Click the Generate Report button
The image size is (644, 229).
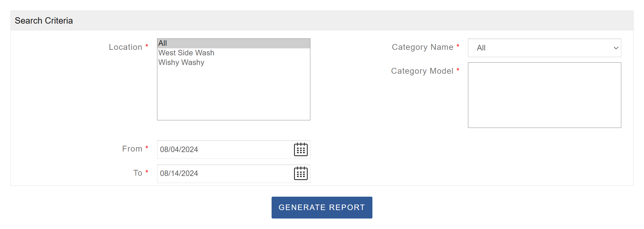[x=322, y=207]
